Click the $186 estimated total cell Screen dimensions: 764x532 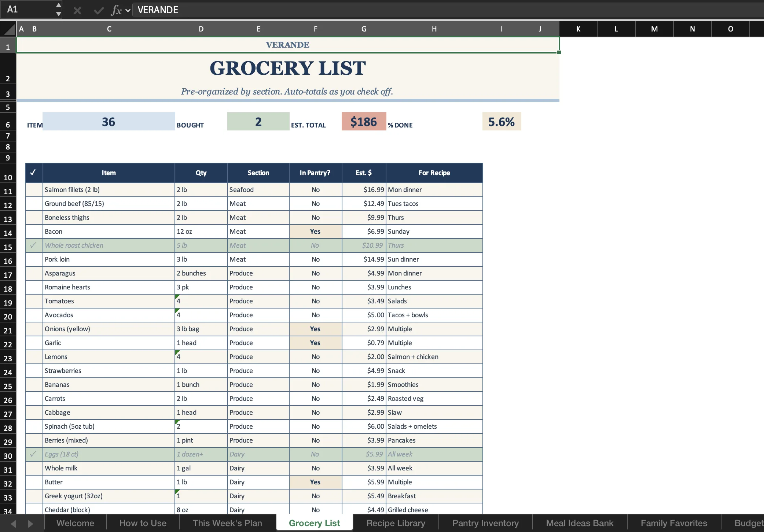(364, 122)
